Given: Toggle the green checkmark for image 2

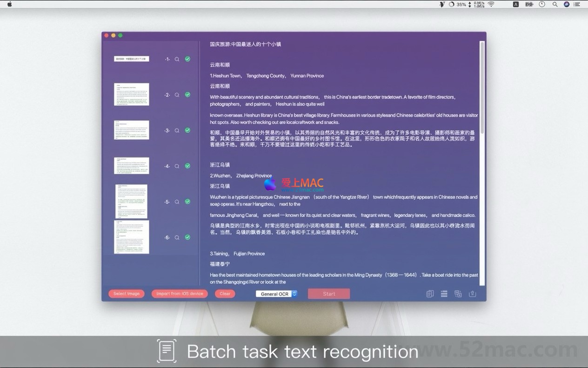Looking at the screenshot, I should [187, 95].
